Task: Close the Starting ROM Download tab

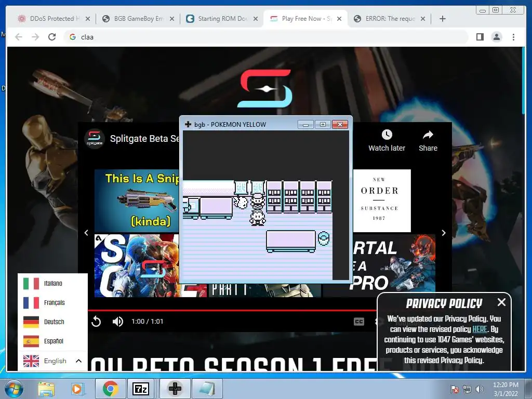Action: point(256,19)
